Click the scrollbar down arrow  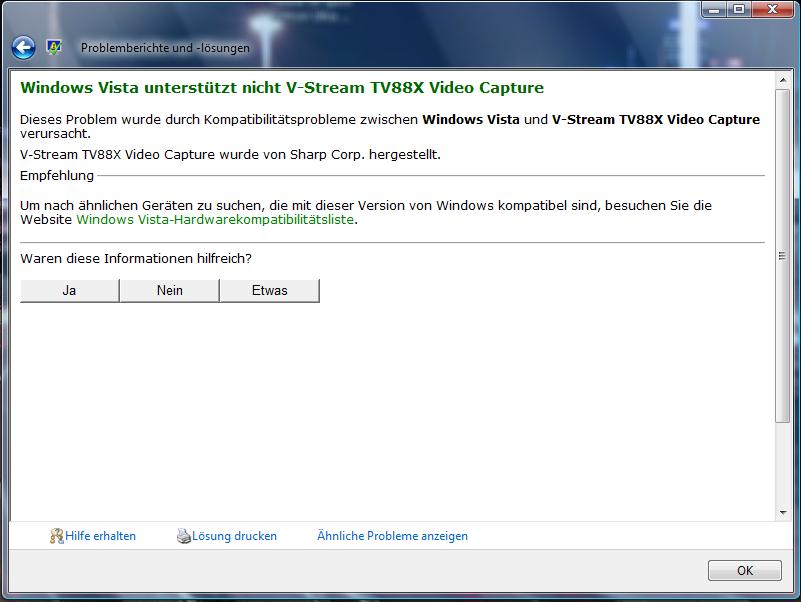[783, 513]
